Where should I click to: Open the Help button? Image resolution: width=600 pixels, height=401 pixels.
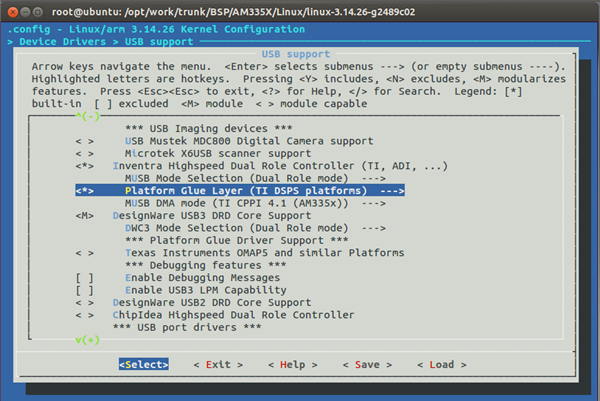(x=293, y=365)
